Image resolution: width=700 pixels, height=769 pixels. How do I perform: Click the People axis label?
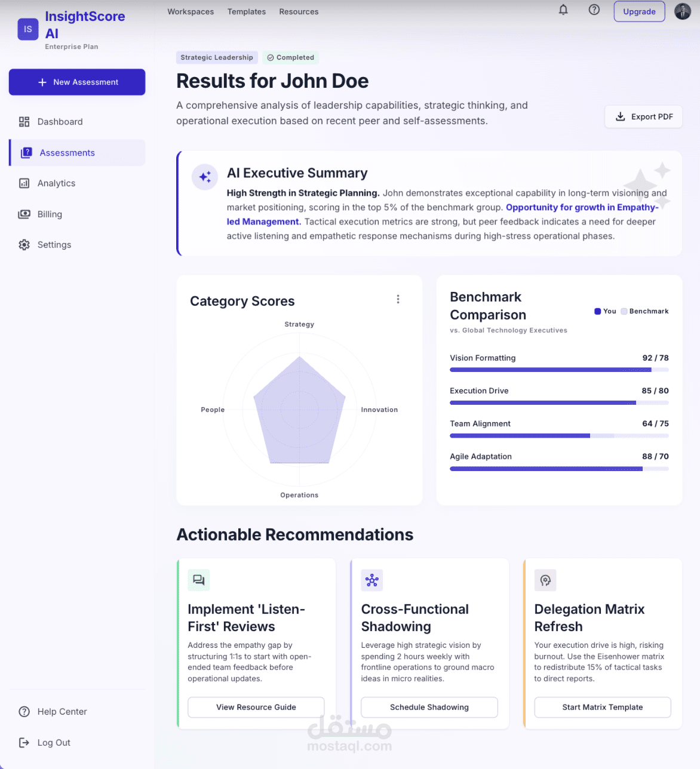pos(213,410)
